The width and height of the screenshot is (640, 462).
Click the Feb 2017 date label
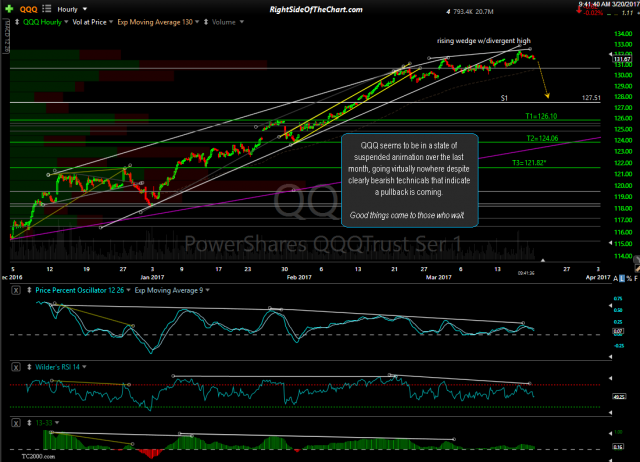coord(299,277)
